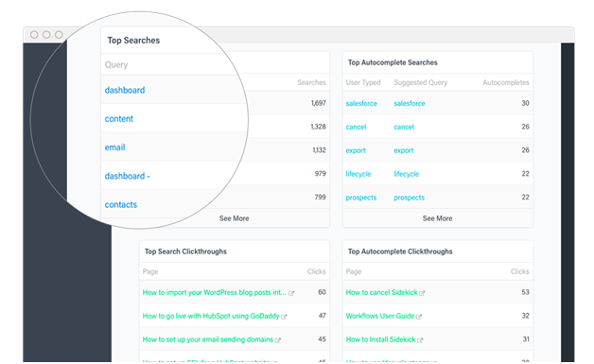Select the 799 searches count
594x364 pixels.
[x=321, y=197]
